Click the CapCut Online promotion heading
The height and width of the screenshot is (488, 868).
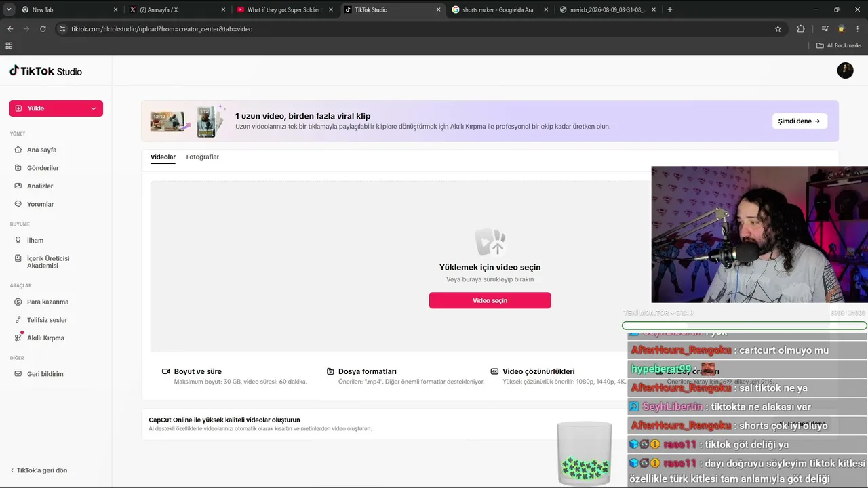click(x=224, y=420)
